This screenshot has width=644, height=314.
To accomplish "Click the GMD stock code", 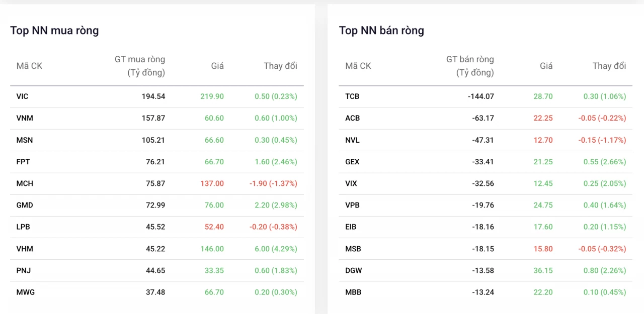I will tap(25, 205).
